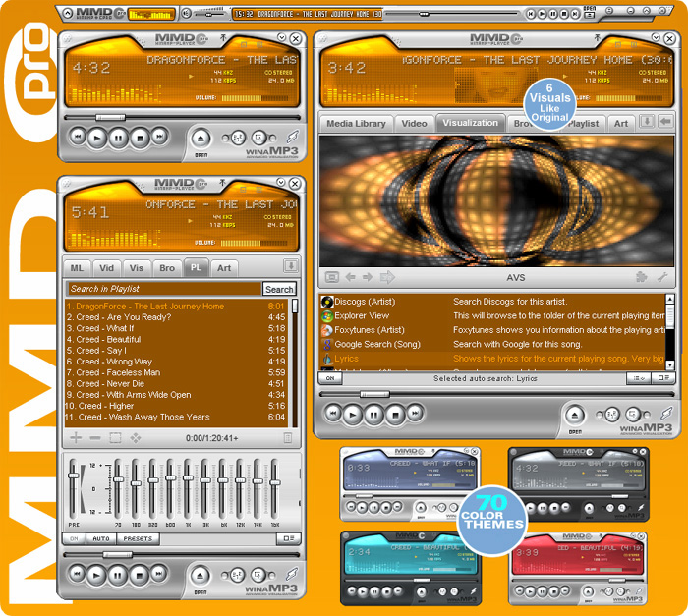The image size is (688, 616).
Task: Click the Remove (minus) icon under the playlist
Action: [x=95, y=437]
